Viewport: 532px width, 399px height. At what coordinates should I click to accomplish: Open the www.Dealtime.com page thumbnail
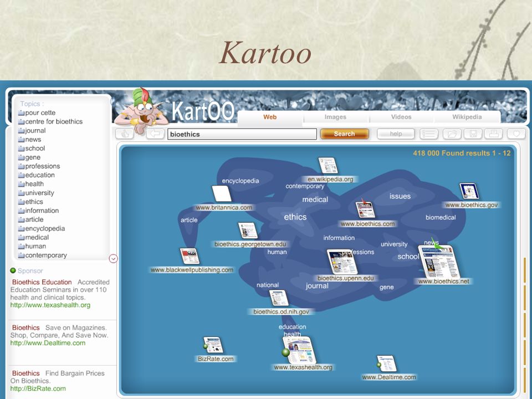tap(387, 364)
